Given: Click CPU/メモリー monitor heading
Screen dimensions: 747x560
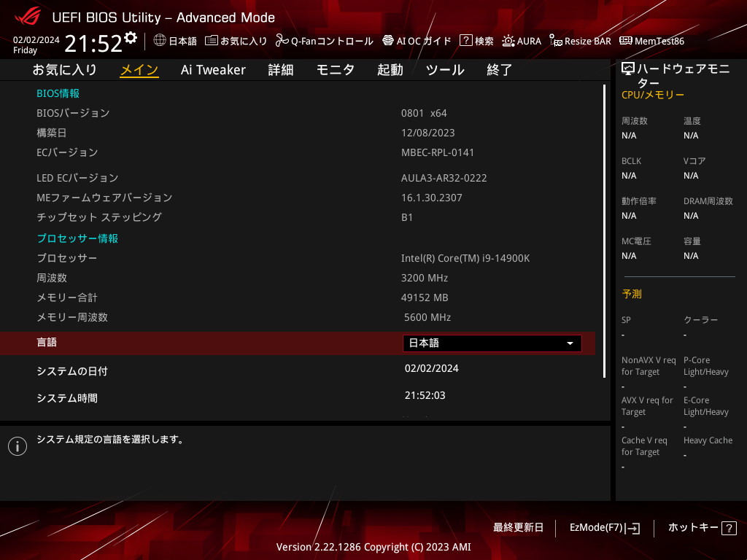Looking at the screenshot, I should click(653, 95).
